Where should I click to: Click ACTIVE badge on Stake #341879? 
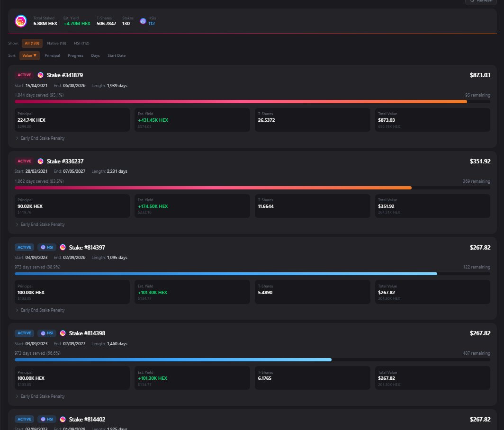click(25, 75)
